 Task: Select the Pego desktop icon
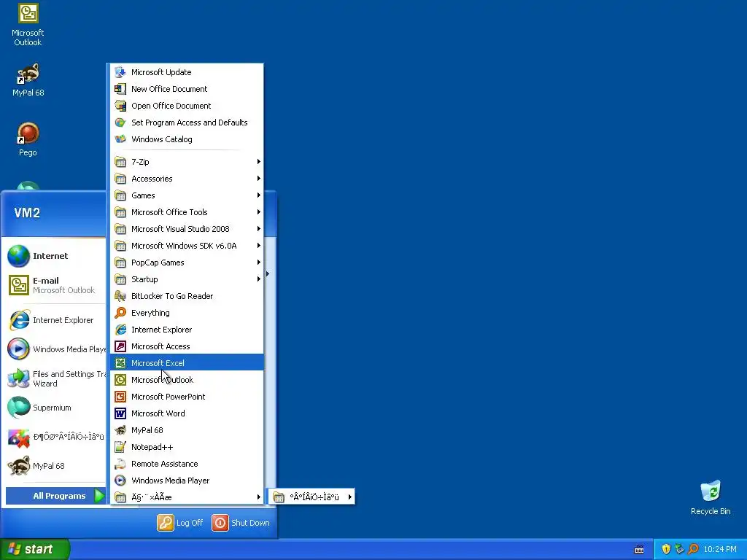pos(28,139)
